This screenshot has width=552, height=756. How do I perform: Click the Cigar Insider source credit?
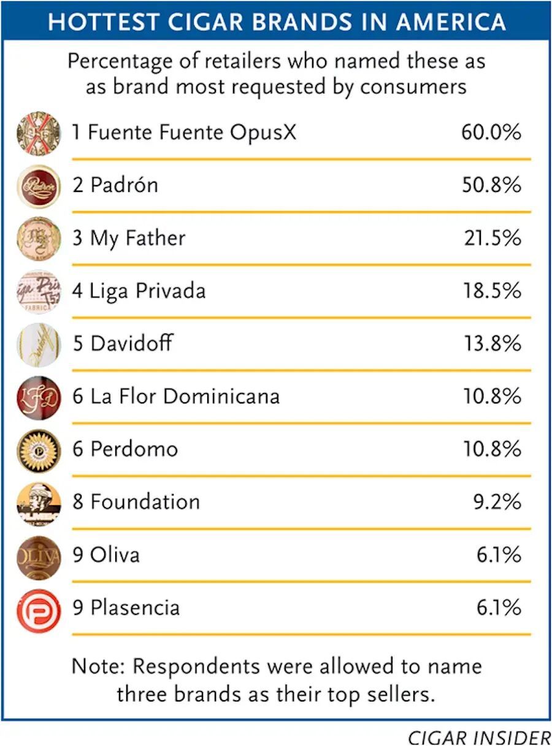click(x=479, y=739)
